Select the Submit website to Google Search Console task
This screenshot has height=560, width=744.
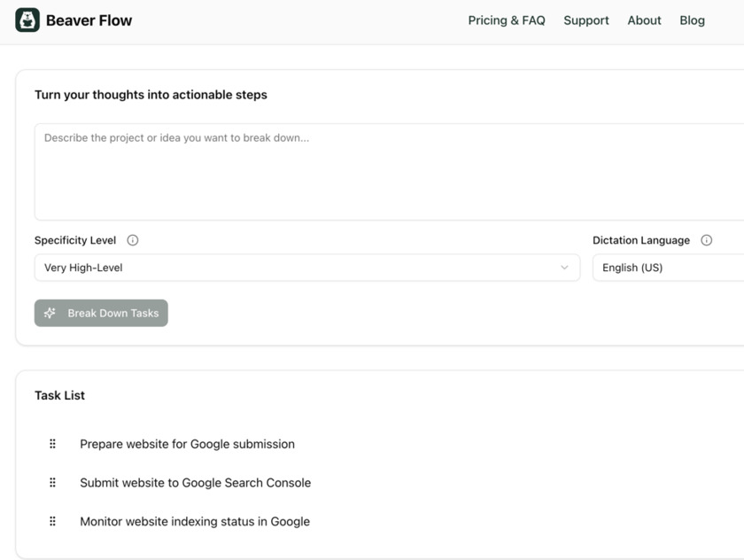click(195, 483)
